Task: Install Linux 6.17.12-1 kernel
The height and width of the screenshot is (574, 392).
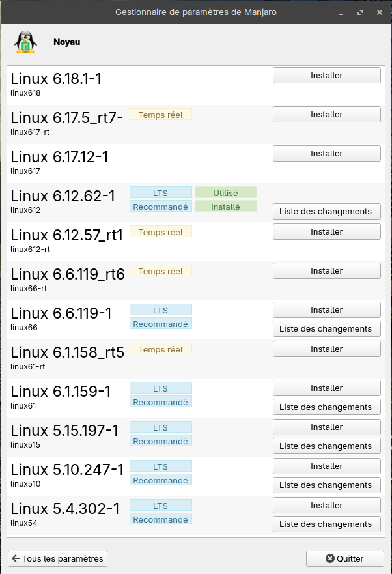Action: pos(326,154)
